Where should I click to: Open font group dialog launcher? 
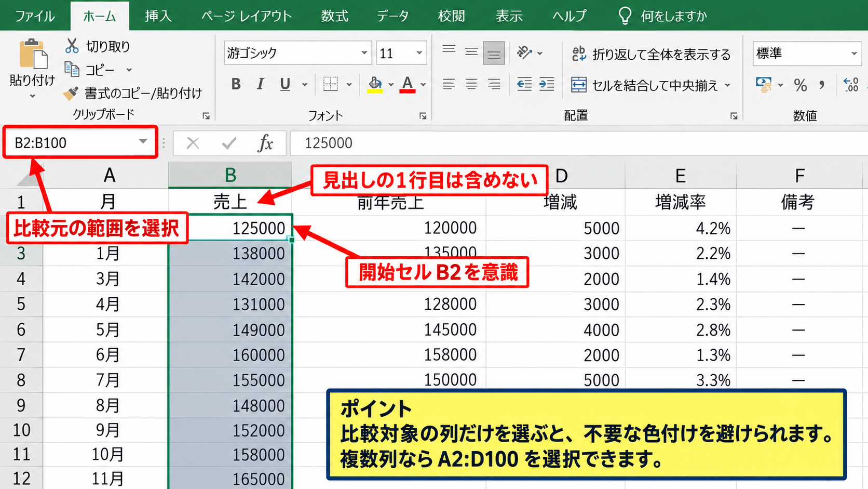(423, 116)
